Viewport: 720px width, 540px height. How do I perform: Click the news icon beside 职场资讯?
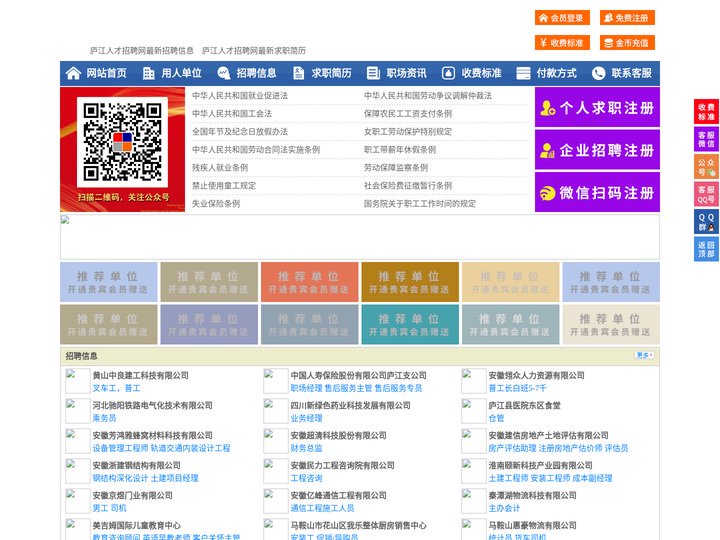point(373,73)
